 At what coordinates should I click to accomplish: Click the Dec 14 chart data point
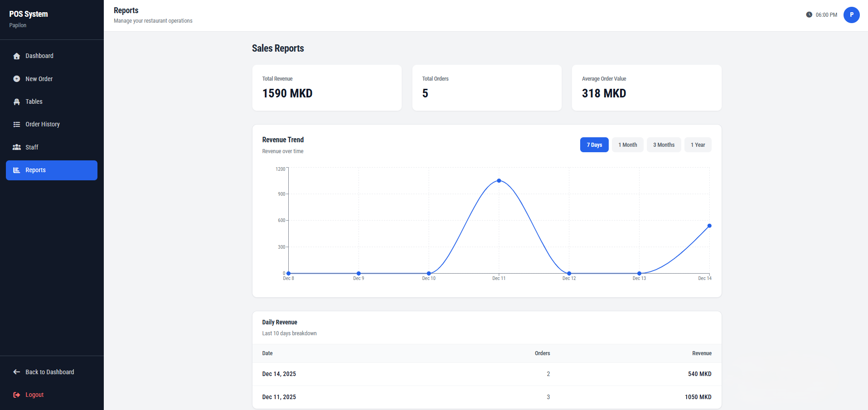(x=709, y=226)
